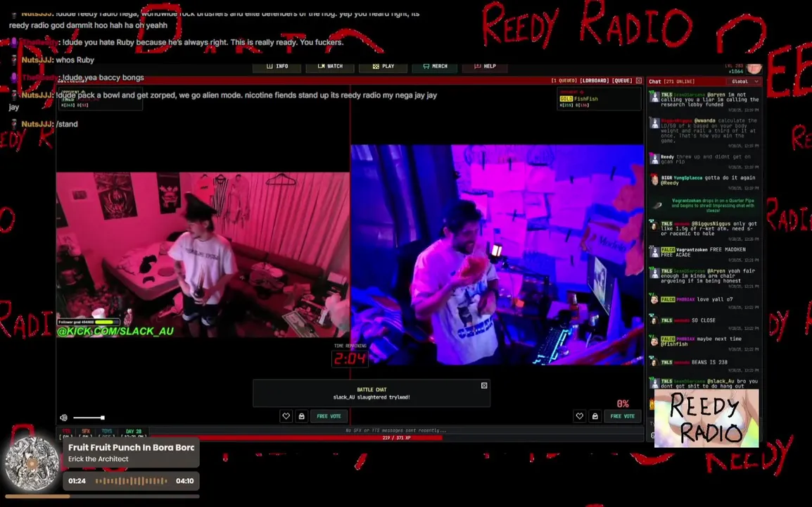Click the 'FREE MADOKEN' chat message

click(703, 252)
